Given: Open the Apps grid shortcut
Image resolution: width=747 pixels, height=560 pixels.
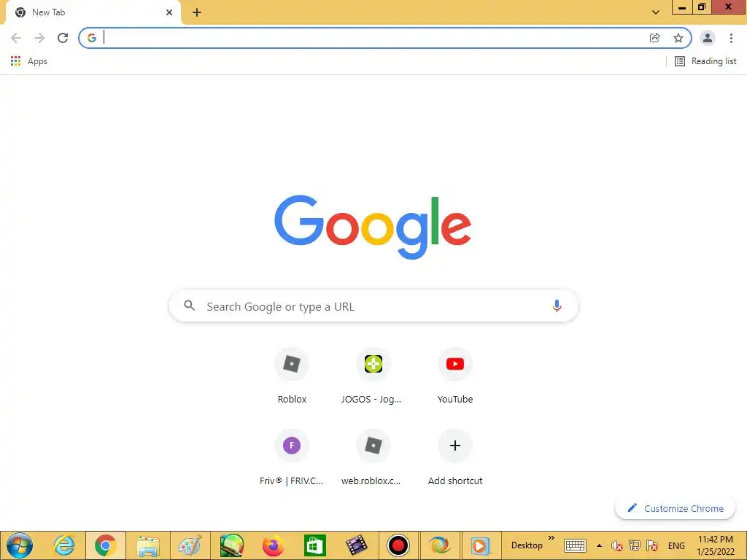Looking at the screenshot, I should pyautogui.click(x=28, y=61).
